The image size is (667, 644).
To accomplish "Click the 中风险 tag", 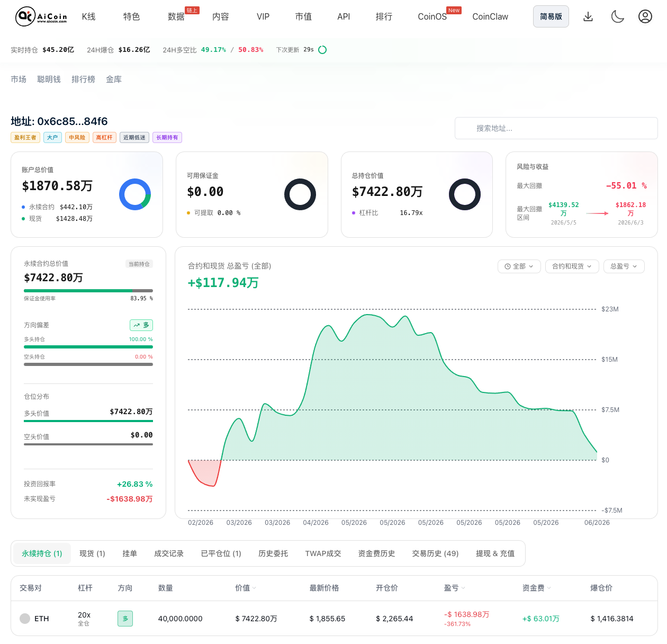I will click(77, 138).
